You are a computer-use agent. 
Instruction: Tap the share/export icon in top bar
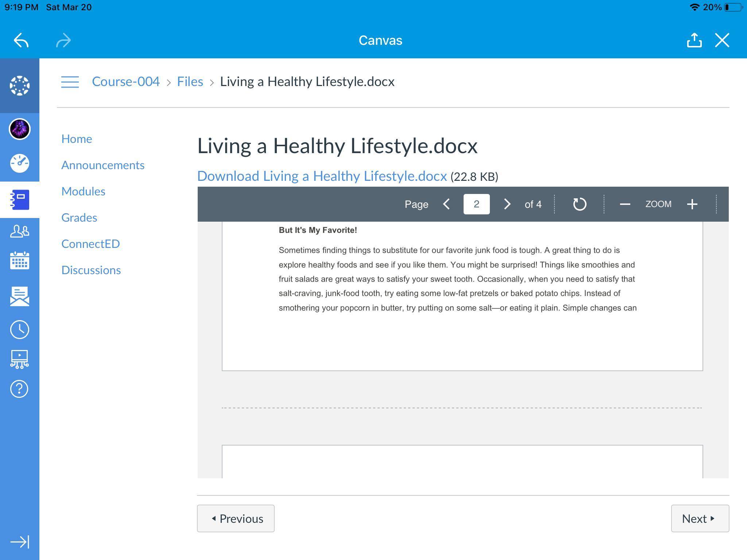click(694, 40)
